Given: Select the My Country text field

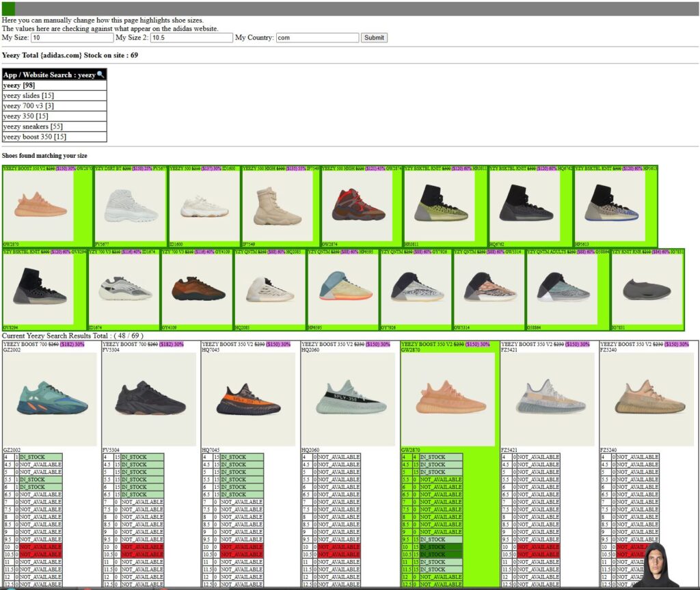Looking at the screenshot, I should click(317, 38).
